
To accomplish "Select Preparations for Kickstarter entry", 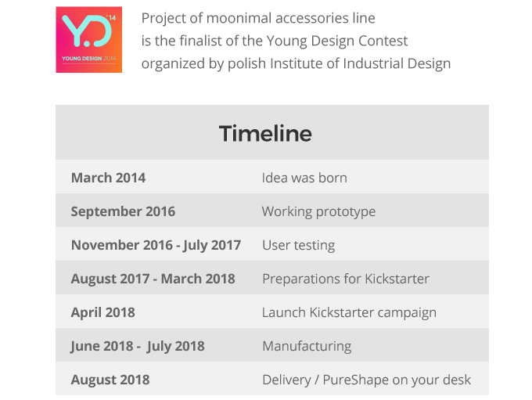I will click(x=346, y=279).
